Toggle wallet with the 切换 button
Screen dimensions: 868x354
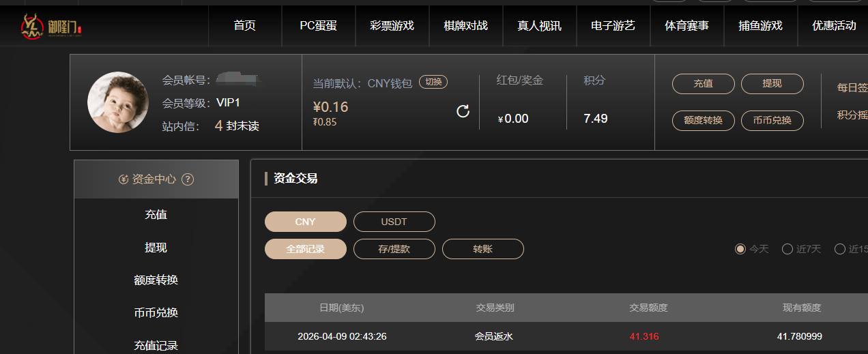point(433,82)
